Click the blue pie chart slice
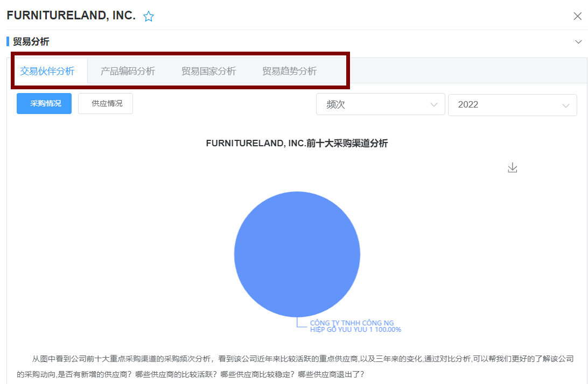Screen dimensions: 588x384 (297, 254)
